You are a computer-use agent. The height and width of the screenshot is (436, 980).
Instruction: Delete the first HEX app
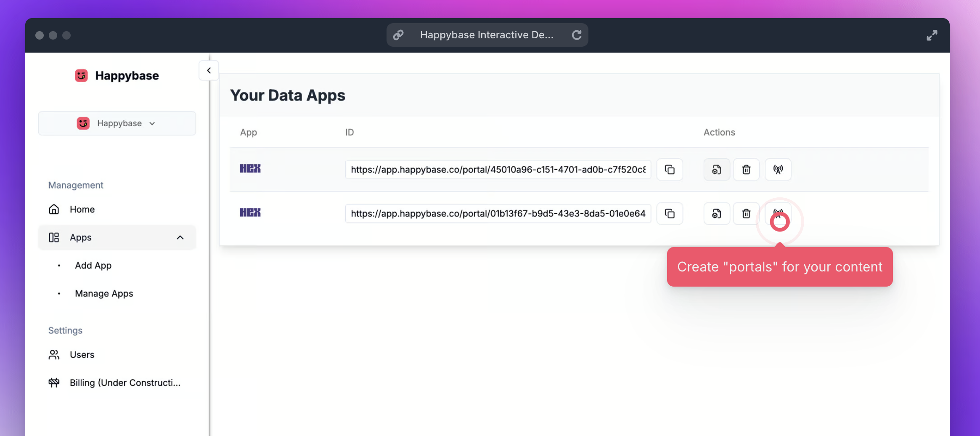(746, 170)
